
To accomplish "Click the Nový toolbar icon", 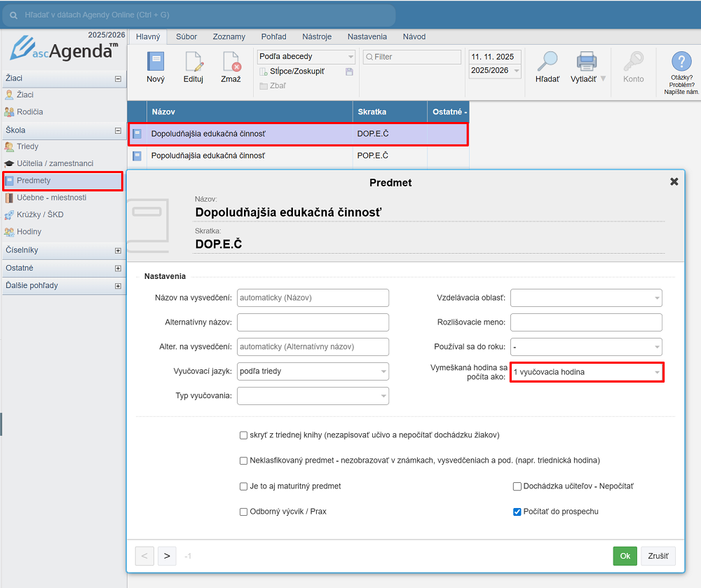I will click(155, 63).
